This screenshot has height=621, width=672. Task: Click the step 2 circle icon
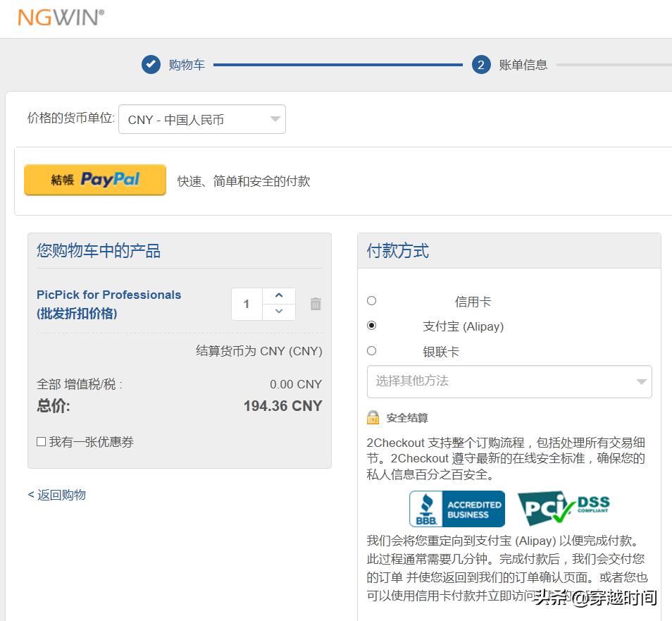[481, 64]
